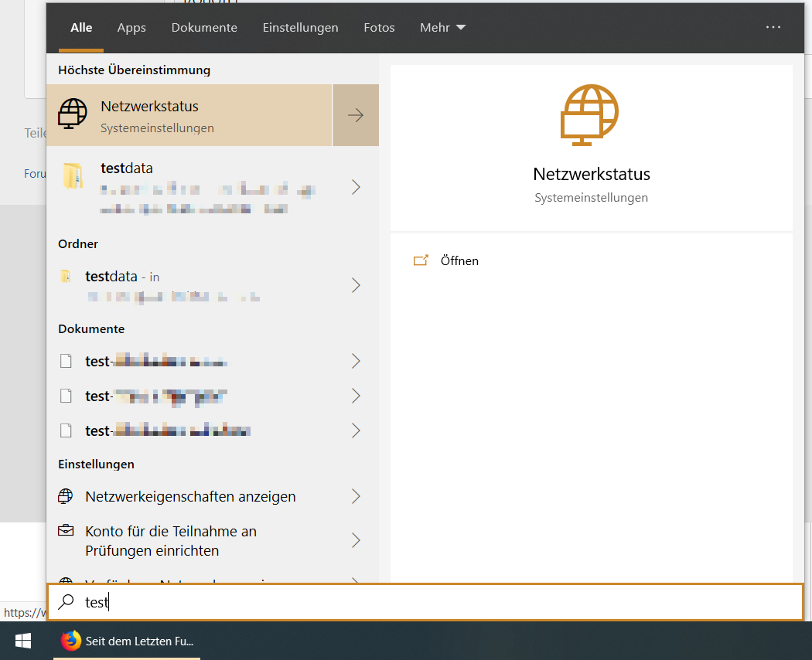This screenshot has height=660, width=812.
Task: Click Öffnen in the preview pane
Action: point(459,261)
